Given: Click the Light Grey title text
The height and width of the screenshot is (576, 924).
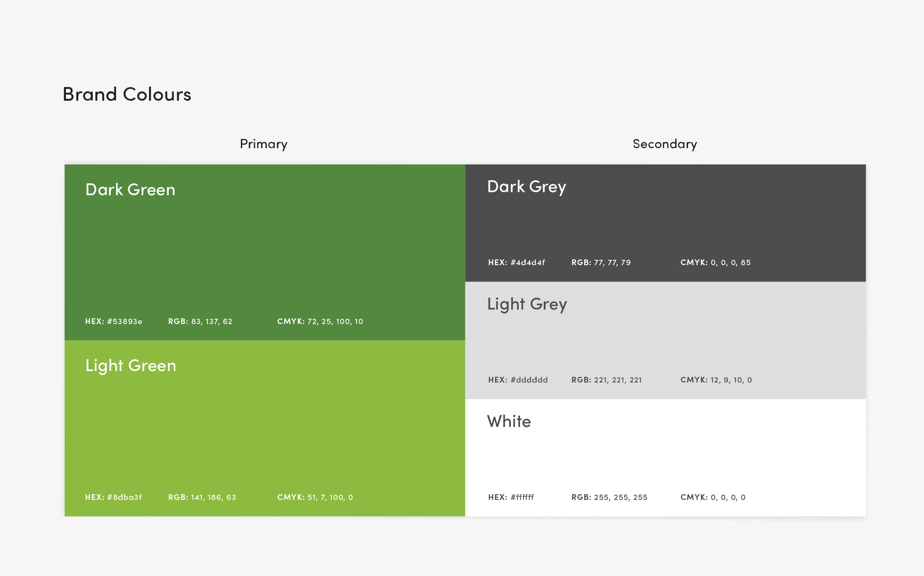Looking at the screenshot, I should 527,304.
